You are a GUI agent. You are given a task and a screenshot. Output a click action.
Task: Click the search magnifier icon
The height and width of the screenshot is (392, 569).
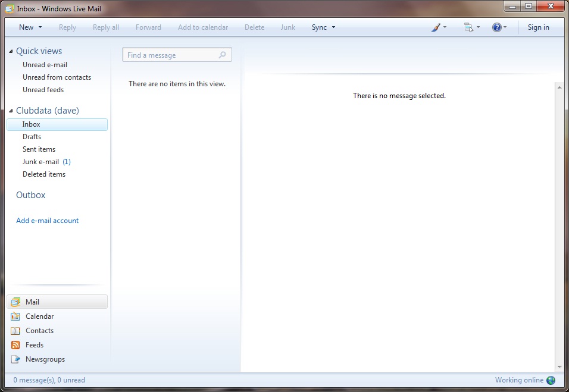pos(222,55)
